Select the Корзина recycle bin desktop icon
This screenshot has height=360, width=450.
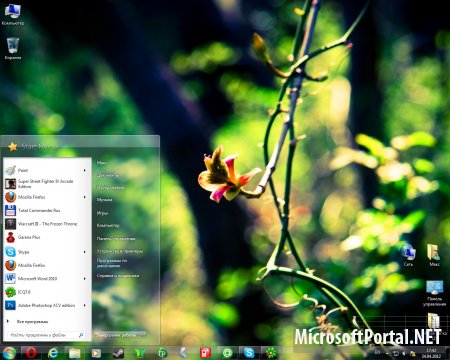tap(13, 48)
